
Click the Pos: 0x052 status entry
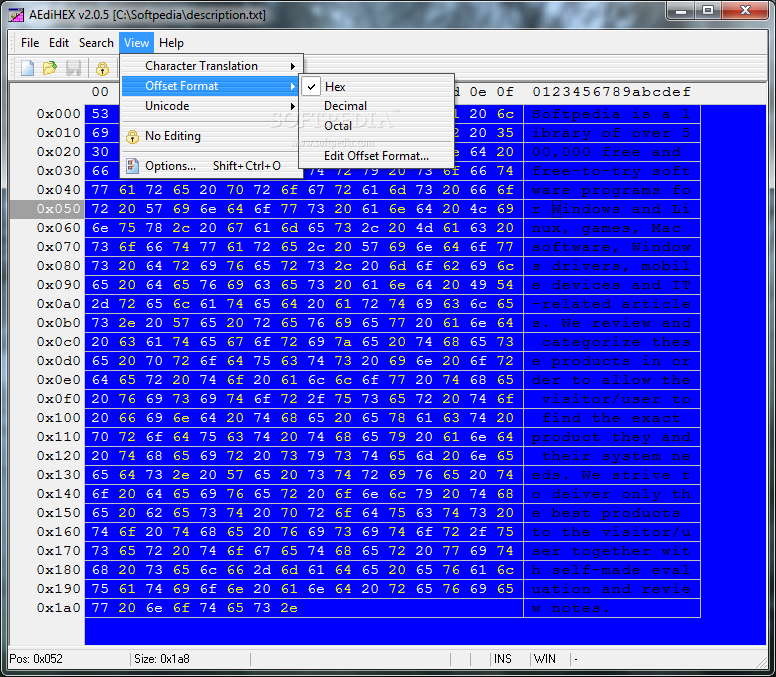[36, 659]
